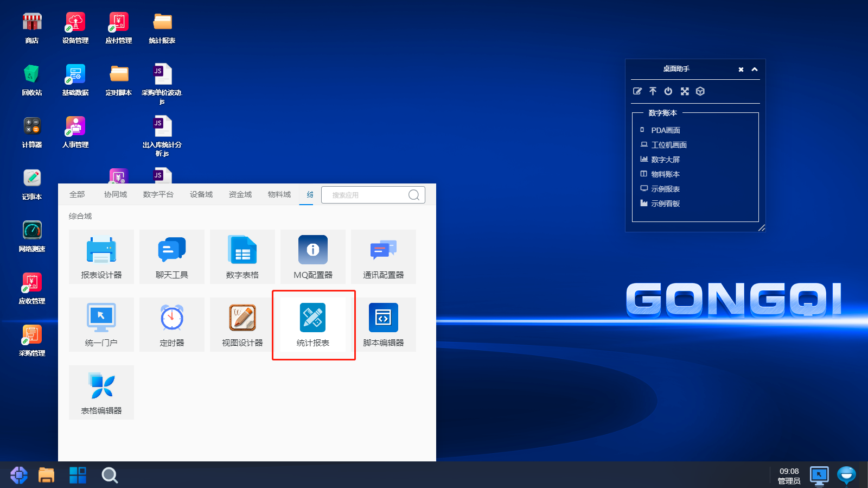
Task: Open 基础数据 desktop shortcut
Action: pos(75,80)
